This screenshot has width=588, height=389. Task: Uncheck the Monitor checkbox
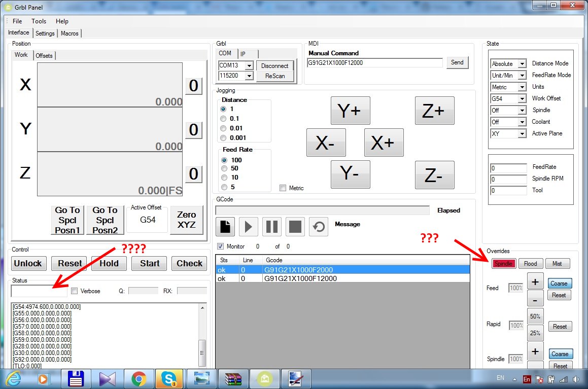[221, 246]
